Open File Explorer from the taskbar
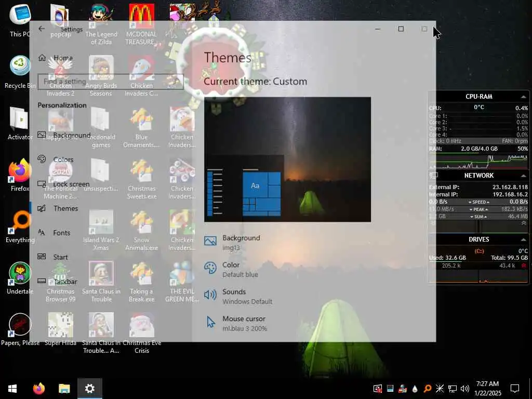The image size is (532, 399). (x=64, y=389)
